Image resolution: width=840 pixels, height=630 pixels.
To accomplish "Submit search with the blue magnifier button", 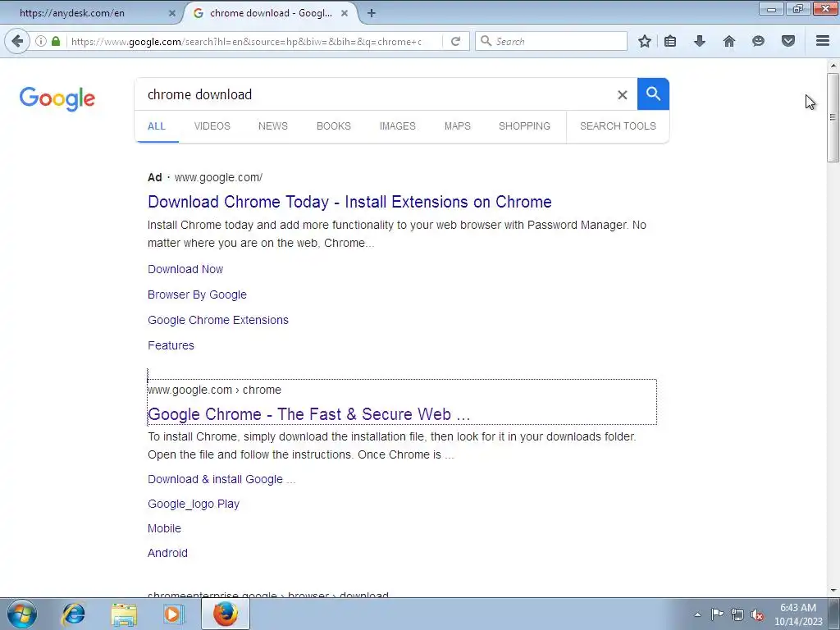I will tap(653, 94).
